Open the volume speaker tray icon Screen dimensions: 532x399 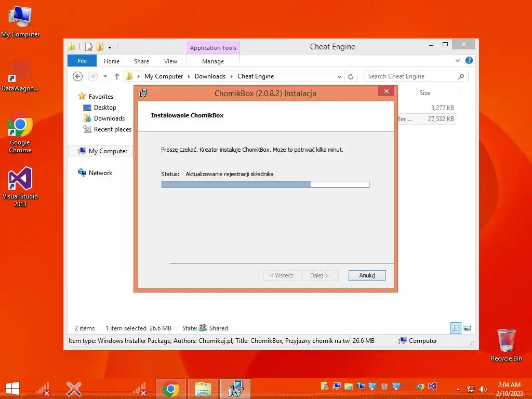483,389
